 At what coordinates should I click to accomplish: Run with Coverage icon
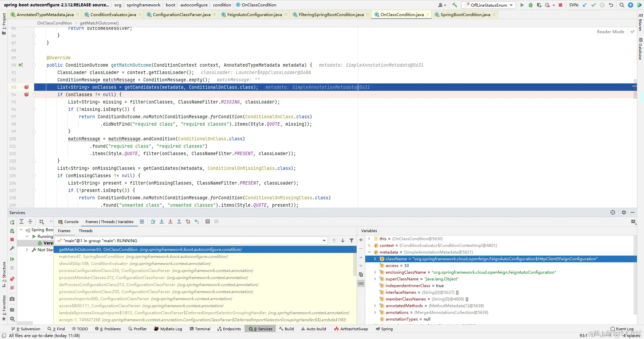click(x=539, y=5)
